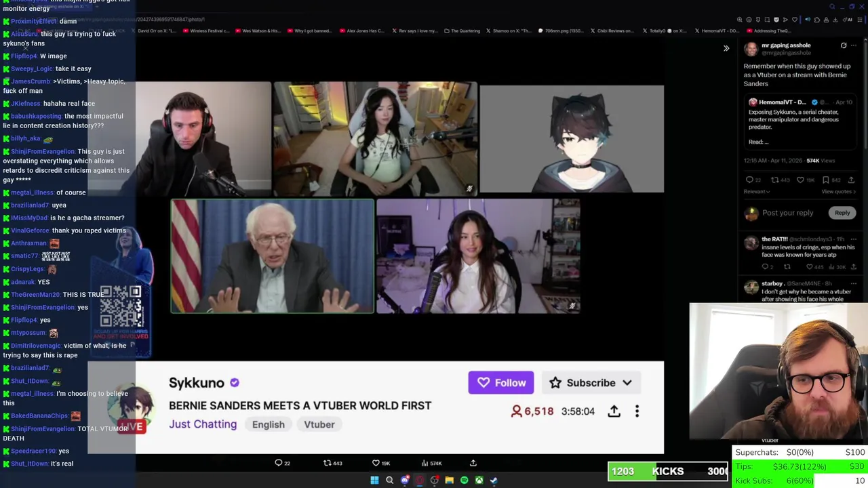Viewport: 868px width, 488px height.
Task: Open the 'Rev says I love my' bookmark
Action: coord(414,30)
